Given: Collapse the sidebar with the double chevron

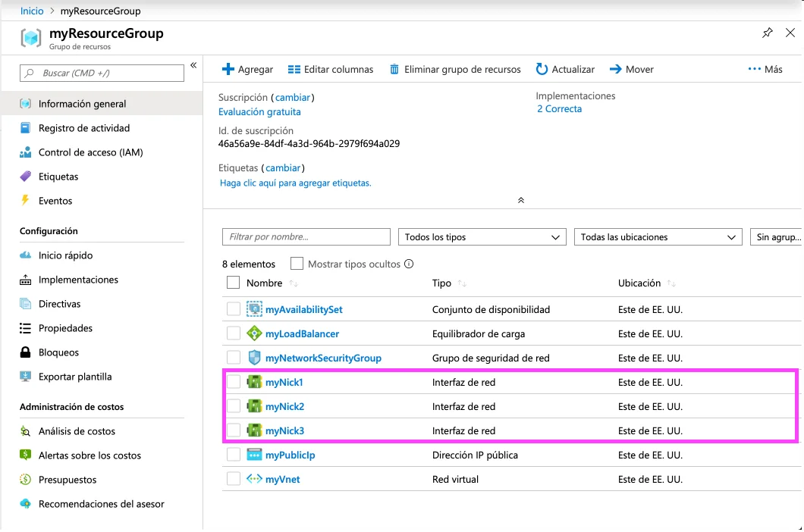Looking at the screenshot, I should click(193, 65).
